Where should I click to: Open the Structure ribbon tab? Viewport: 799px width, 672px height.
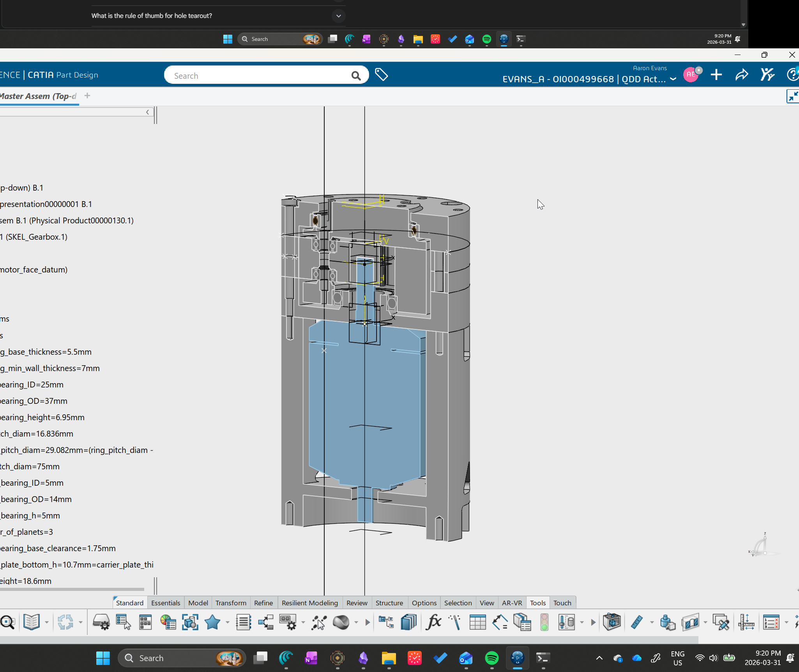coord(389,603)
